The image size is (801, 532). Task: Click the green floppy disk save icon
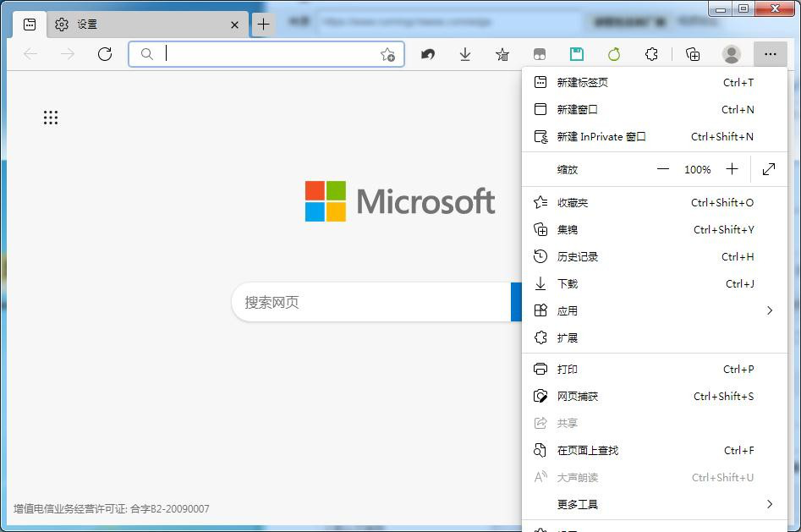click(x=577, y=54)
